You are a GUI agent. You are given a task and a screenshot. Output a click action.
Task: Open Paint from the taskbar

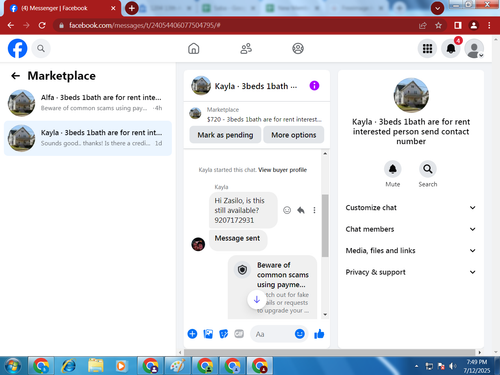coord(177,366)
